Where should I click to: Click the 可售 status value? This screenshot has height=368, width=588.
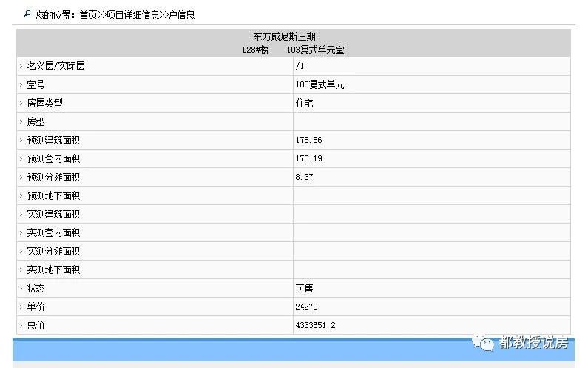coord(305,288)
